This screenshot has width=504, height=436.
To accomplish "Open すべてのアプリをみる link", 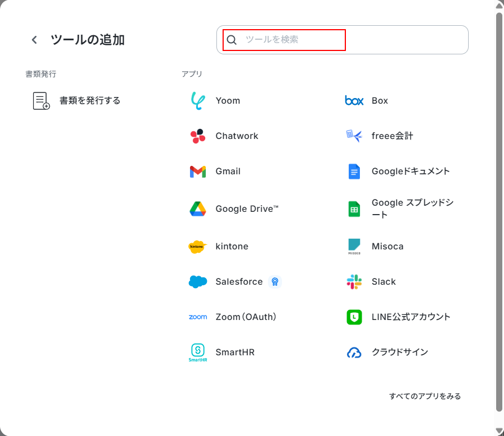I will tap(425, 396).
